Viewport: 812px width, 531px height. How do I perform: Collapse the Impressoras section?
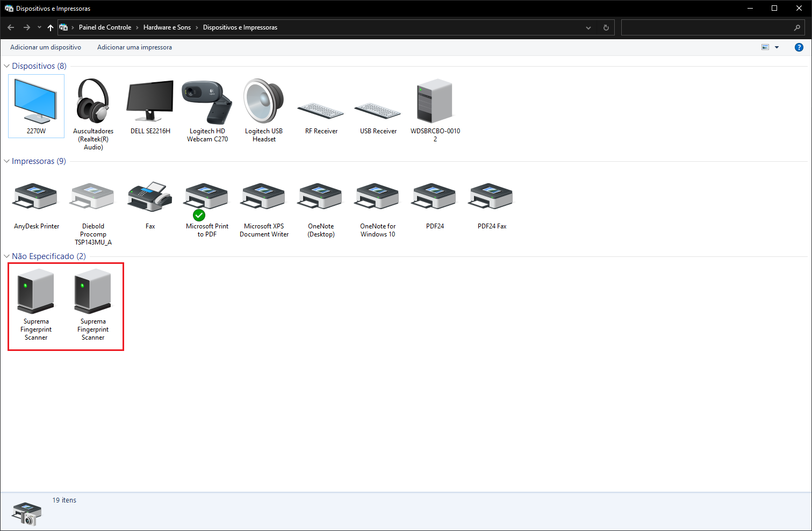[x=7, y=161]
